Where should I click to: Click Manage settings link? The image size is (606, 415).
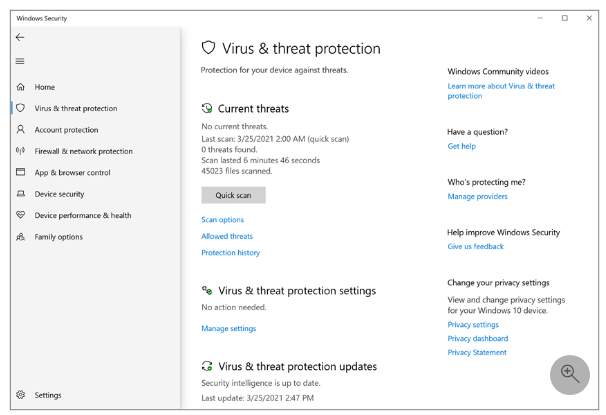(x=228, y=328)
